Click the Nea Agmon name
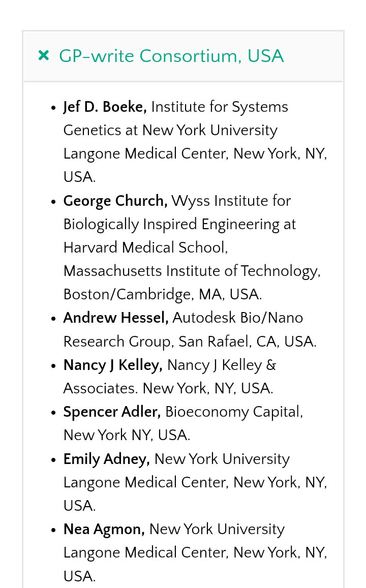The width and height of the screenshot is (366, 588). point(104,530)
